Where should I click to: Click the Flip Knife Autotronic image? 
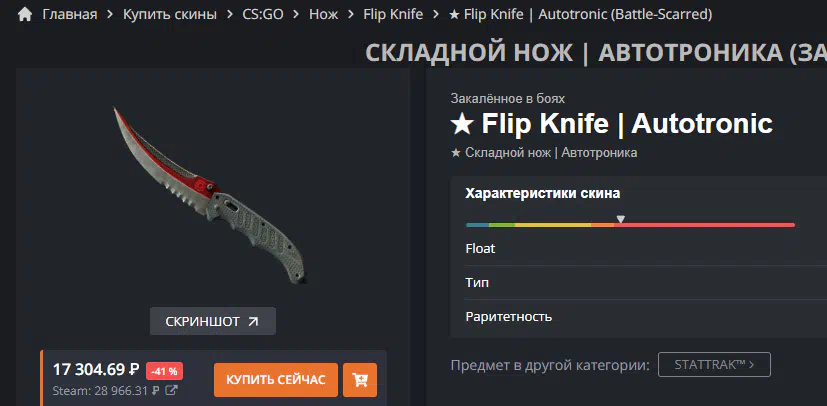[210, 194]
